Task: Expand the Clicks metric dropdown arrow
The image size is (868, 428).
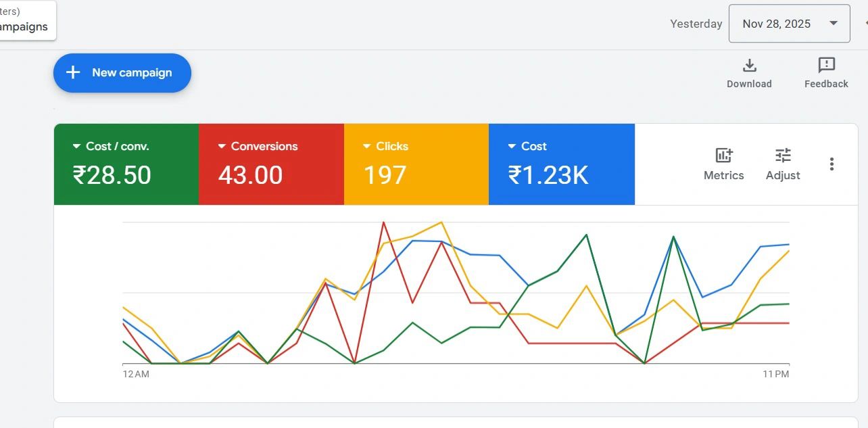Action: pos(367,146)
